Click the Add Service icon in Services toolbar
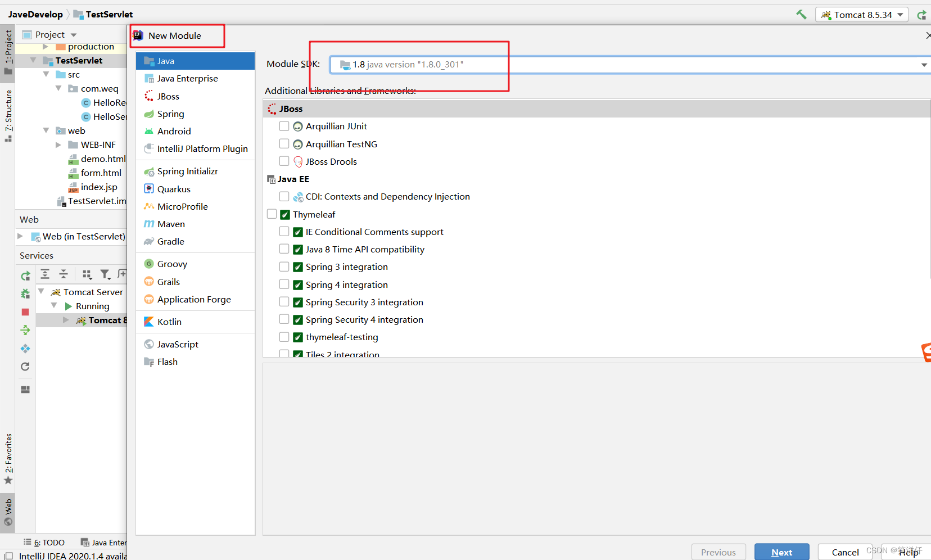Image resolution: width=931 pixels, height=560 pixels. [122, 274]
